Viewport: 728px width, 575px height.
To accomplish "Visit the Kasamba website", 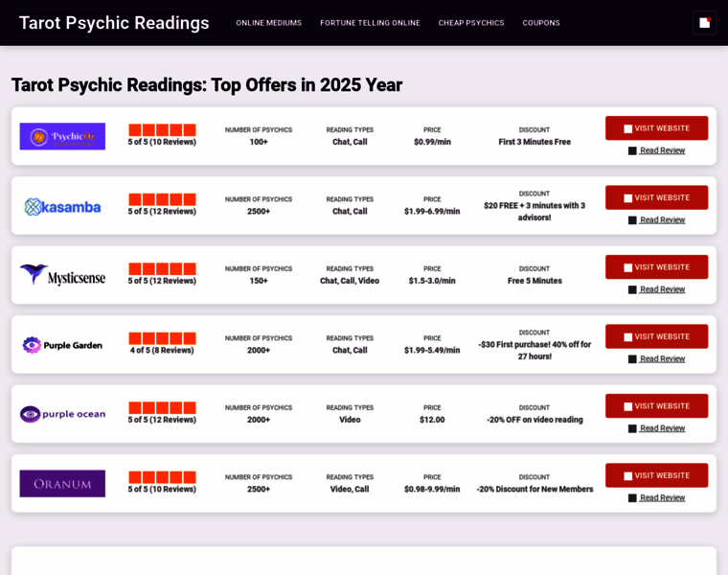I will 656,197.
